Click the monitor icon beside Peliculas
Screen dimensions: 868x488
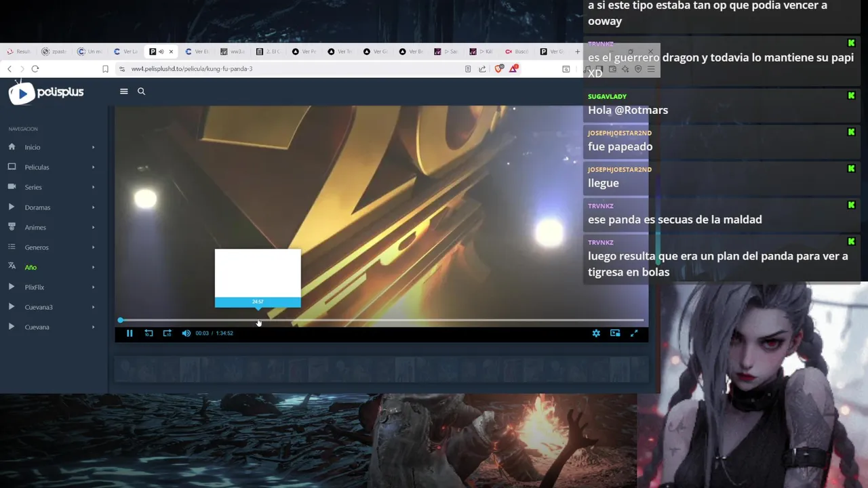pyautogui.click(x=12, y=167)
